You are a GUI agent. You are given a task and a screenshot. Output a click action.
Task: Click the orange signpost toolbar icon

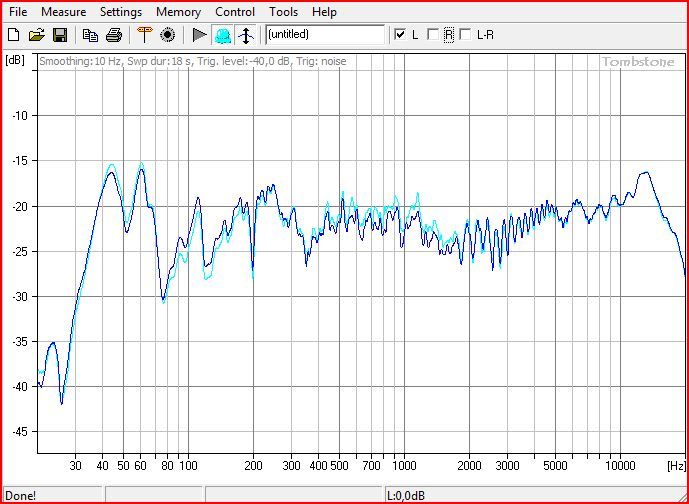pos(144,35)
